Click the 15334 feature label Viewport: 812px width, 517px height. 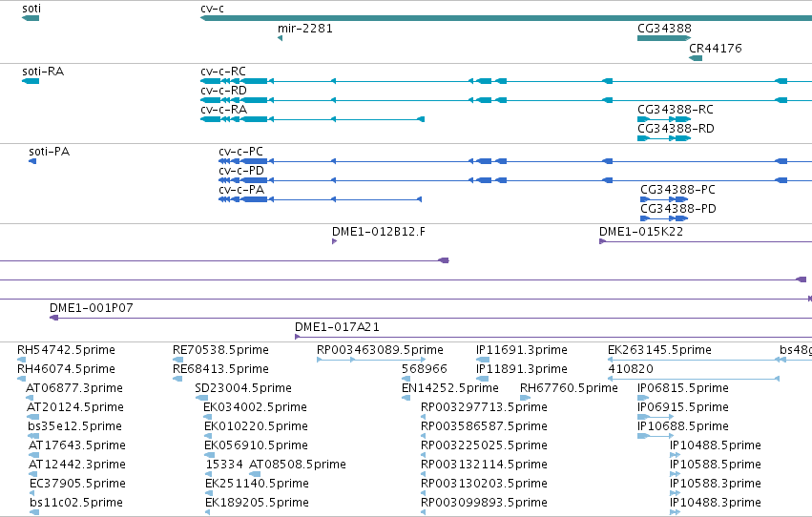click(224, 465)
